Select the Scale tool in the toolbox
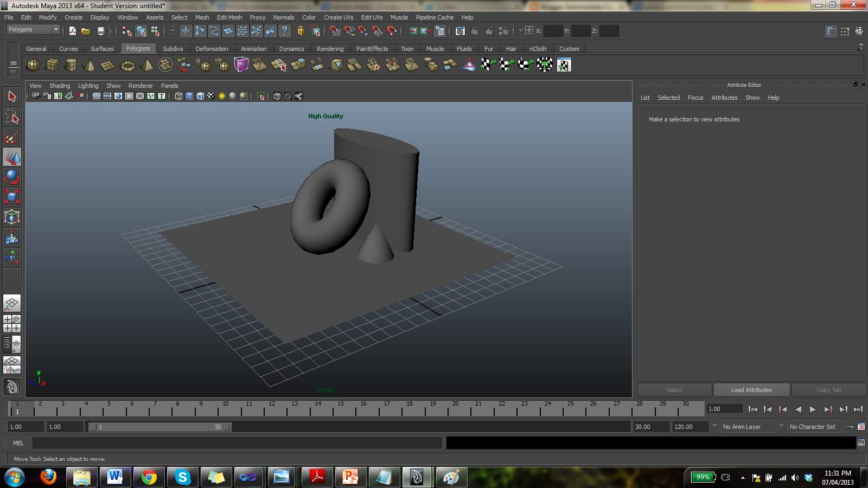 tap(12, 197)
